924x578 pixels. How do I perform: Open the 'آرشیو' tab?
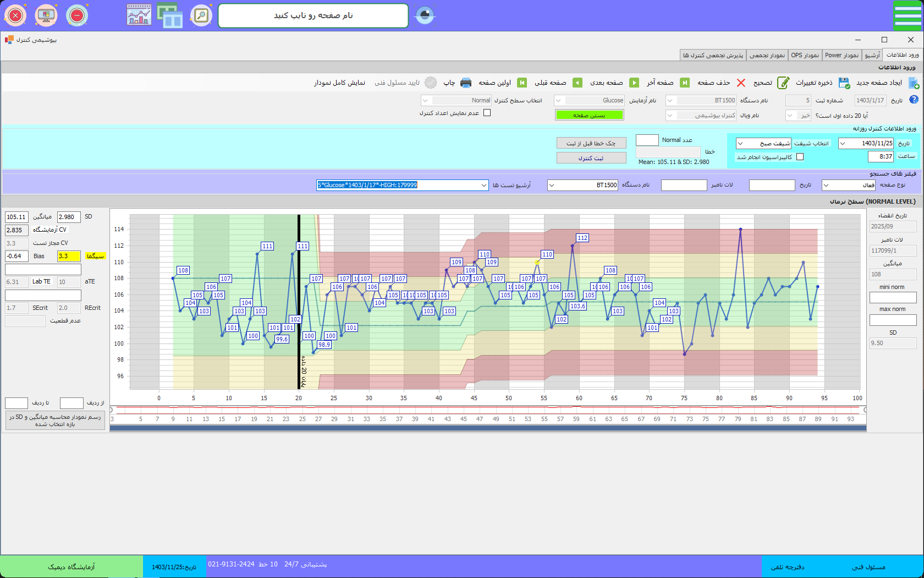click(872, 55)
